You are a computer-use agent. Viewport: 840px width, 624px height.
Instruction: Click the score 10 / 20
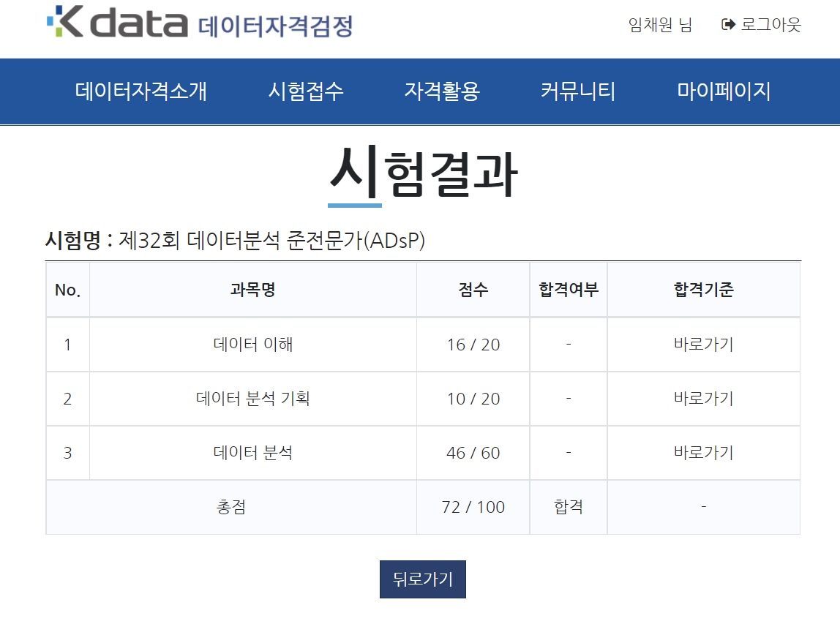[x=473, y=399]
